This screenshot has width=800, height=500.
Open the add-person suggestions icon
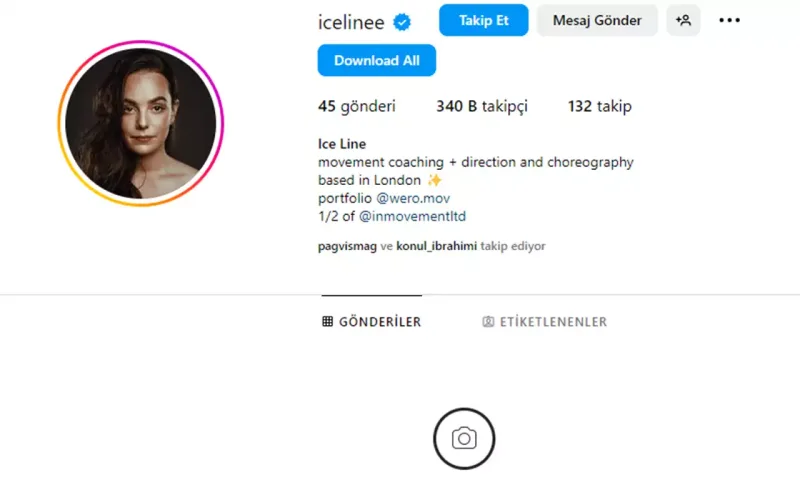tap(683, 20)
